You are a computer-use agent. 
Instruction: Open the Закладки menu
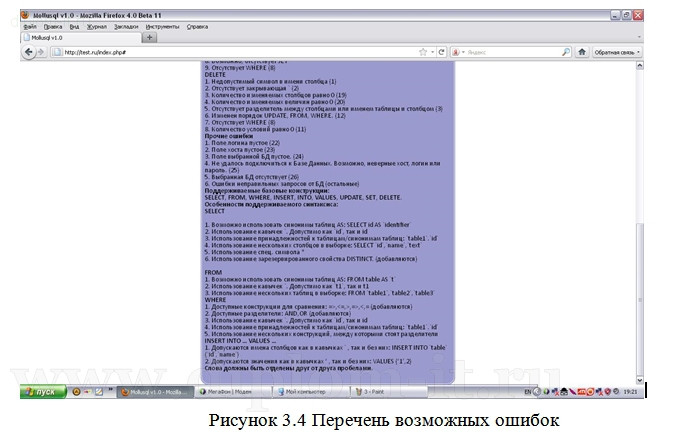[126, 27]
